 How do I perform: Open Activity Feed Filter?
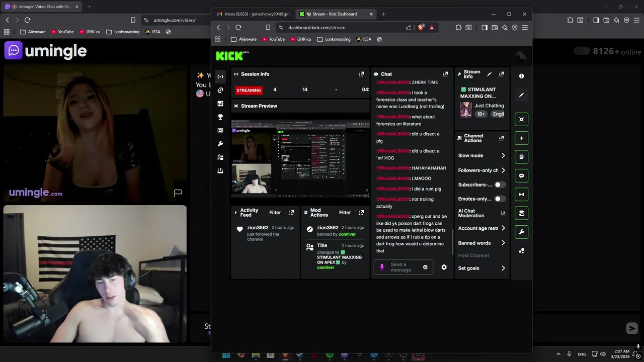(x=275, y=212)
